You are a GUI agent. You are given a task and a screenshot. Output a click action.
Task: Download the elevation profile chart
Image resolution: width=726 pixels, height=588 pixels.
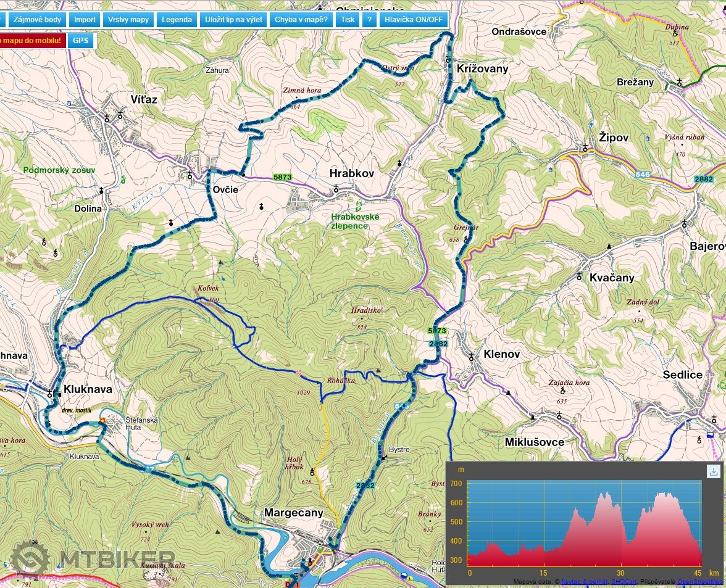pyautogui.click(x=714, y=472)
